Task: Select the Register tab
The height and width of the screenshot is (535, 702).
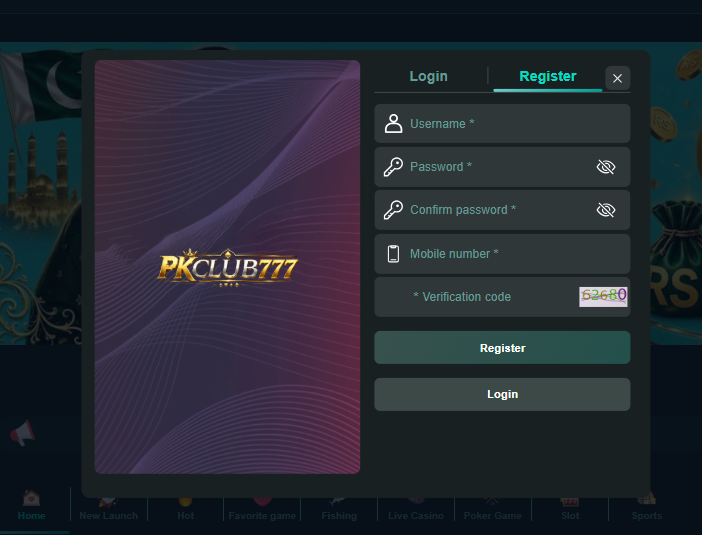Action: point(548,76)
